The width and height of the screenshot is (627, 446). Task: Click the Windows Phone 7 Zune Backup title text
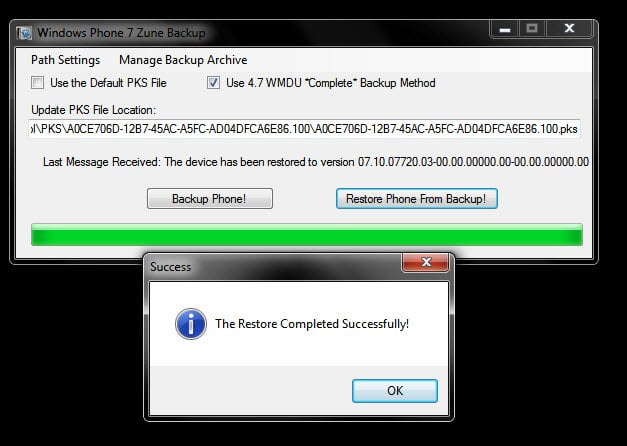pos(121,33)
